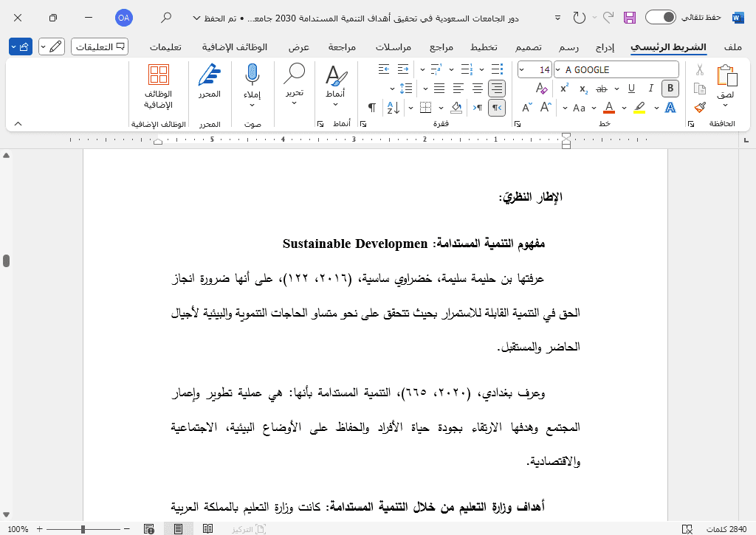Toggle Bold formatting
The height and width of the screenshot is (535, 756).
(670, 89)
